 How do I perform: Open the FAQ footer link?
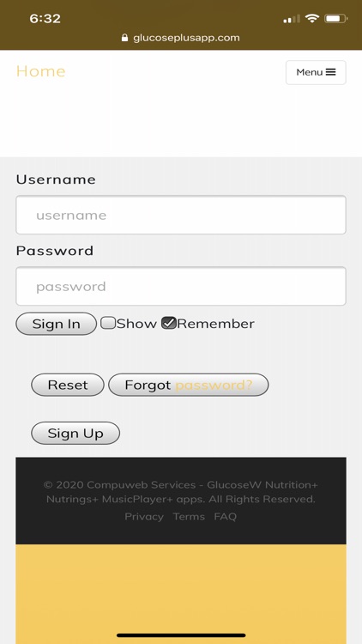[226, 517]
